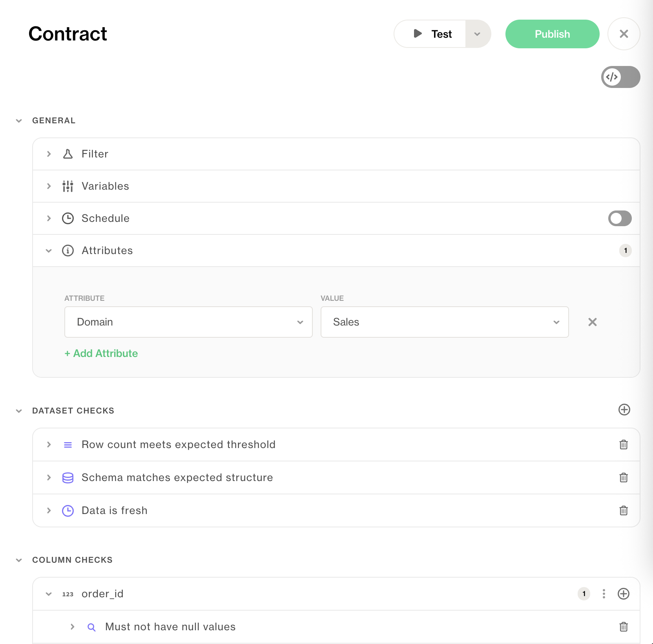Viewport: 653px width, 644px height.
Task: Remove the Domain attribute row
Action: [593, 322]
